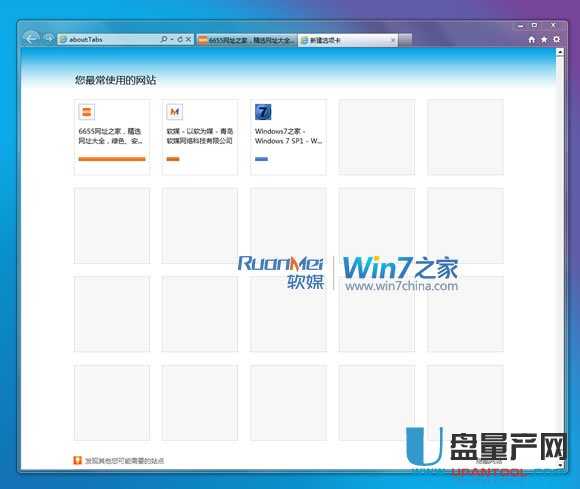The height and width of the screenshot is (489, 580).
Task: Click the browser Forward arrow button
Action: pos(48,38)
